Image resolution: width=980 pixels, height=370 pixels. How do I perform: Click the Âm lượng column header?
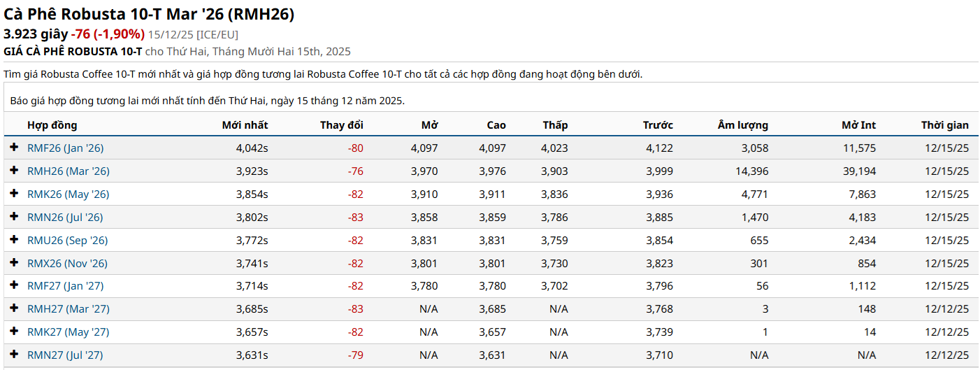pyautogui.click(x=742, y=125)
